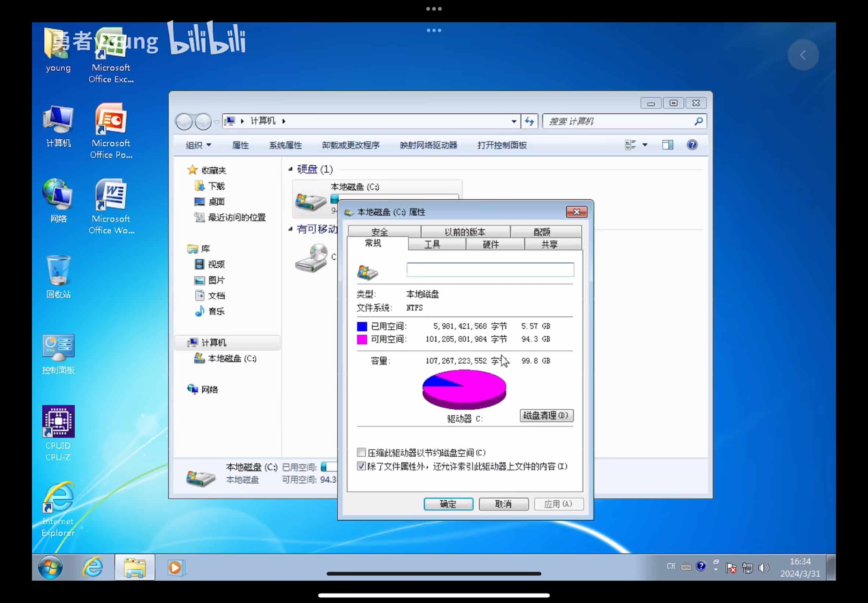Image resolution: width=868 pixels, height=603 pixels.
Task: Open the 网络 desktop icon
Action: pos(58,201)
